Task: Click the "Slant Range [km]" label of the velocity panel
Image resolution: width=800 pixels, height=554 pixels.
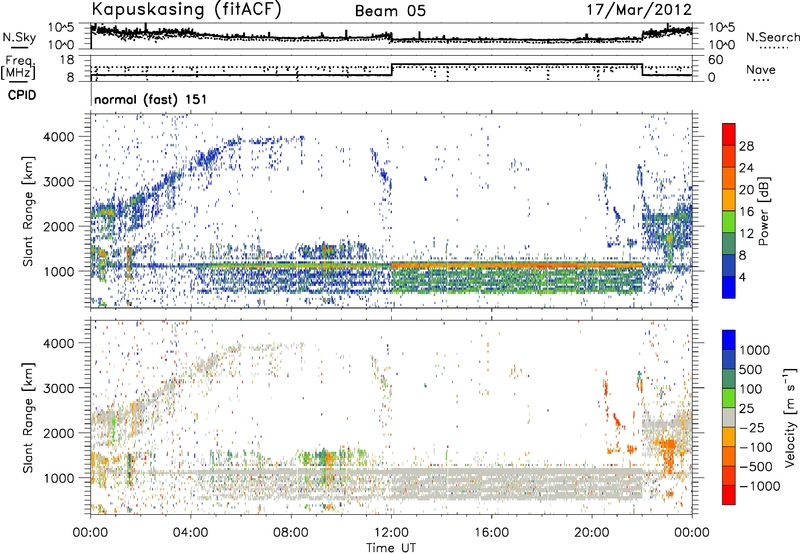Action: click(x=28, y=418)
